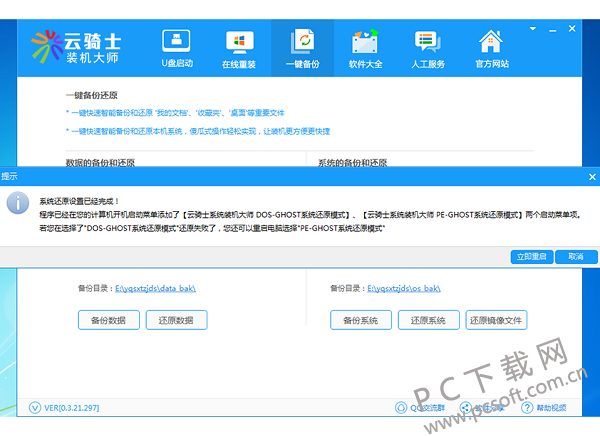This screenshot has width=600, height=436.
Task: Switch to the 一键备份 tab
Action: [x=303, y=48]
